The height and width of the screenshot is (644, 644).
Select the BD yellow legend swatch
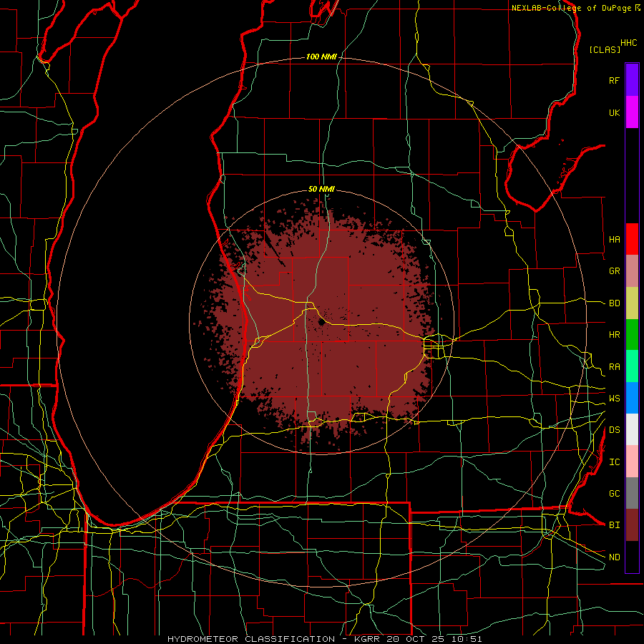pyautogui.click(x=632, y=303)
